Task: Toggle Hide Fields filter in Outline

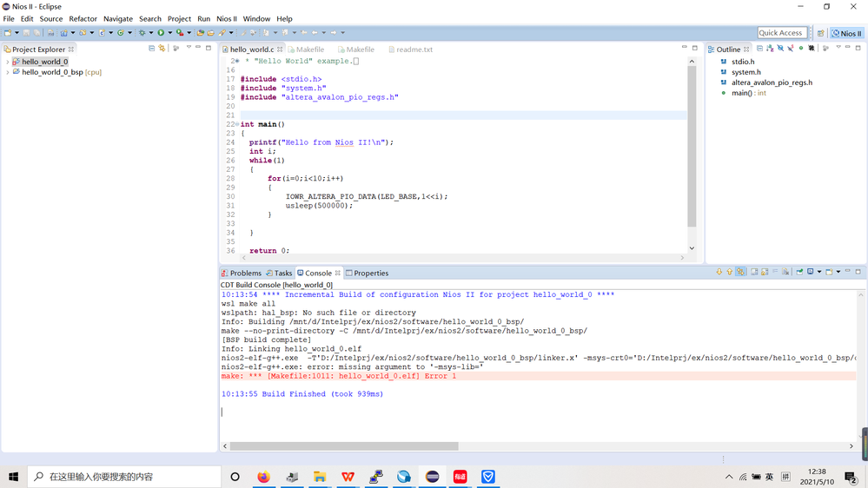Action: click(780, 49)
